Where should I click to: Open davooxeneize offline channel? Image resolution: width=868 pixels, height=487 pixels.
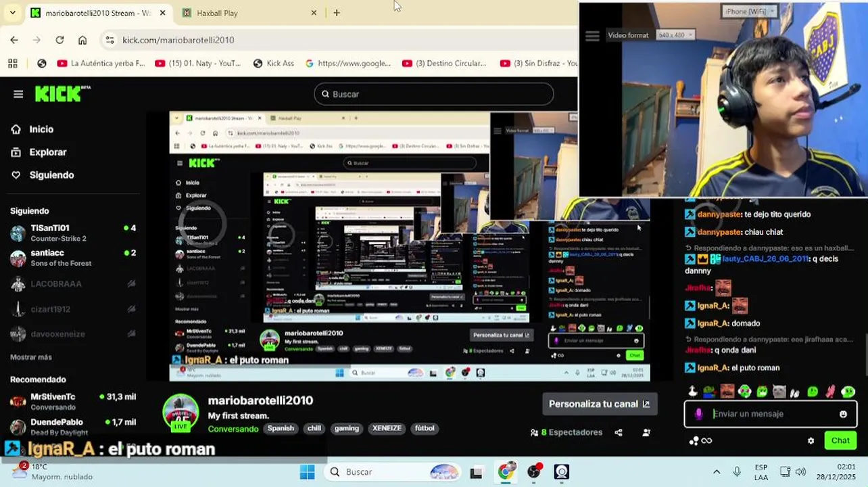point(73,333)
